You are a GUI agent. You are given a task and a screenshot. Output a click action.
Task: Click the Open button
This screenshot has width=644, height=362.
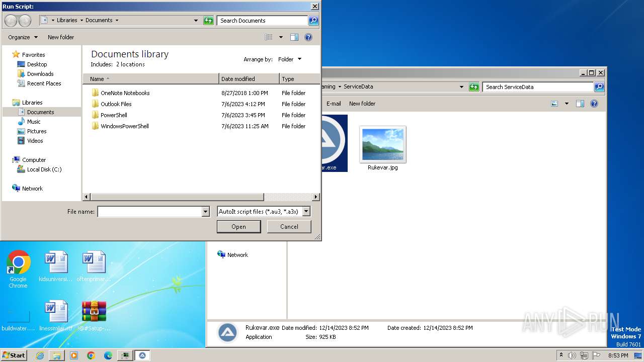tap(238, 227)
